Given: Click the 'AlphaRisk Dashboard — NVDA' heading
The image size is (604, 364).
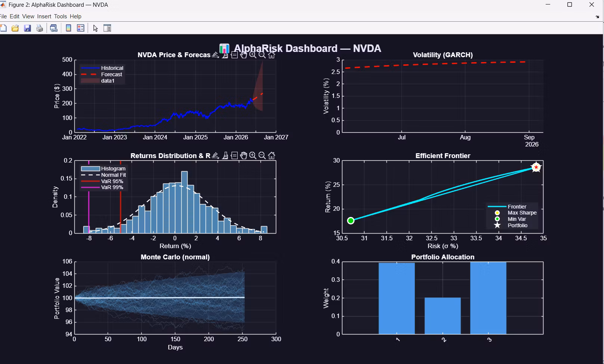Looking at the screenshot, I should [x=307, y=49].
